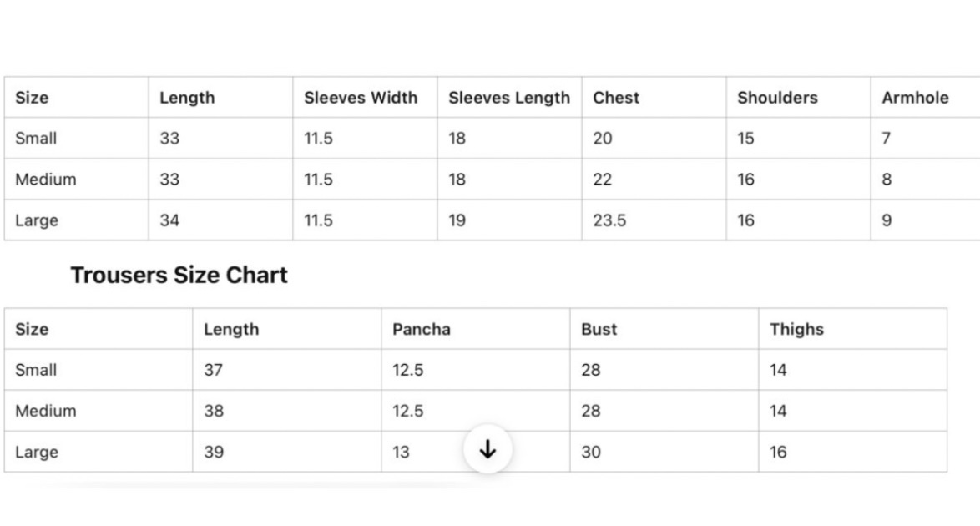Click the Thighs column header
The height and width of the screenshot is (526, 980).
coord(796,329)
